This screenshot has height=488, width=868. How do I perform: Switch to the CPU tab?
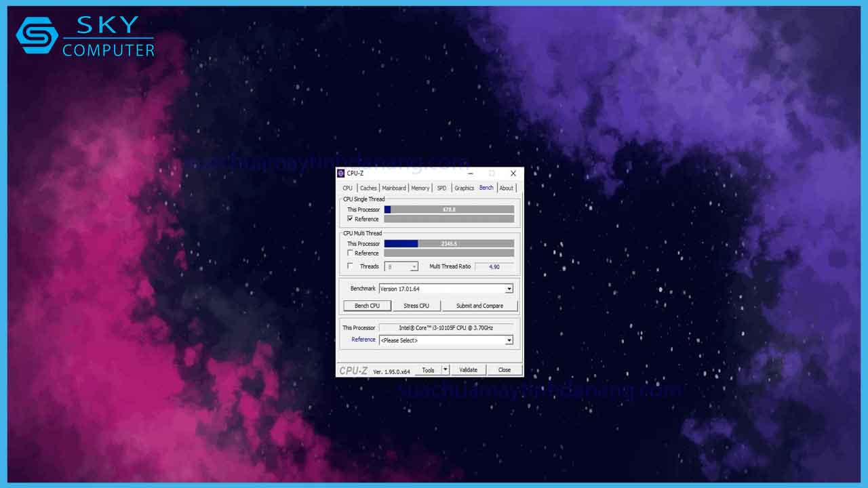pyautogui.click(x=347, y=188)
